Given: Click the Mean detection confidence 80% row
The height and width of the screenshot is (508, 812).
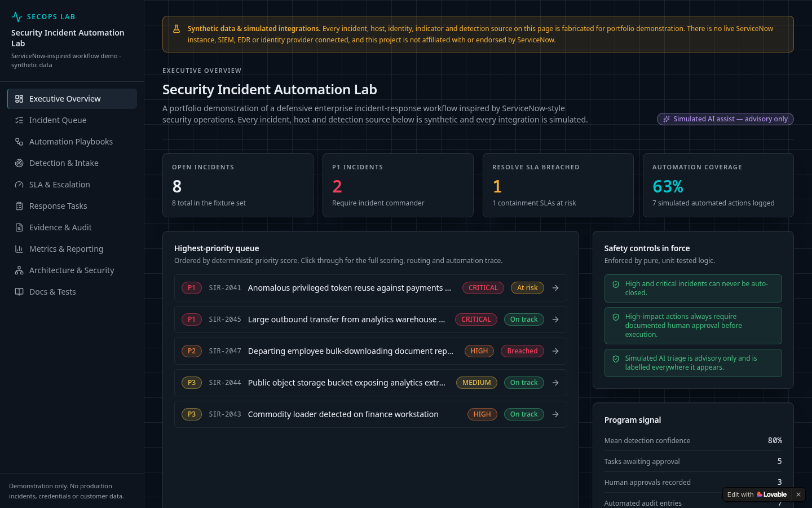Looking at the screenshot, I should tap(693, 441).
